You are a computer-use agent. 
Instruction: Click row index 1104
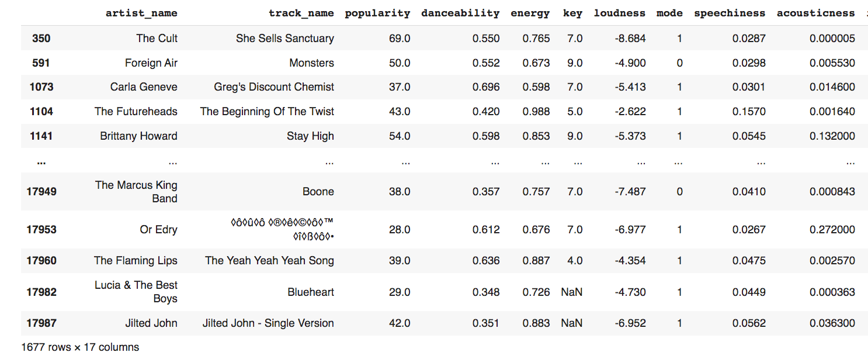[x=41, y=111]
